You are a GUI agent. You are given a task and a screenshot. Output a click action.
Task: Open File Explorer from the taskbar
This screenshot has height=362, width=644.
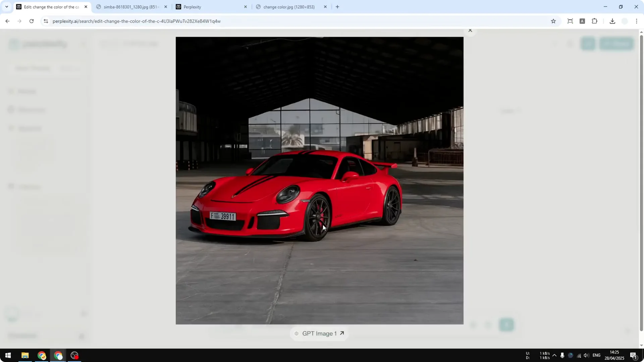click(25, 355)
